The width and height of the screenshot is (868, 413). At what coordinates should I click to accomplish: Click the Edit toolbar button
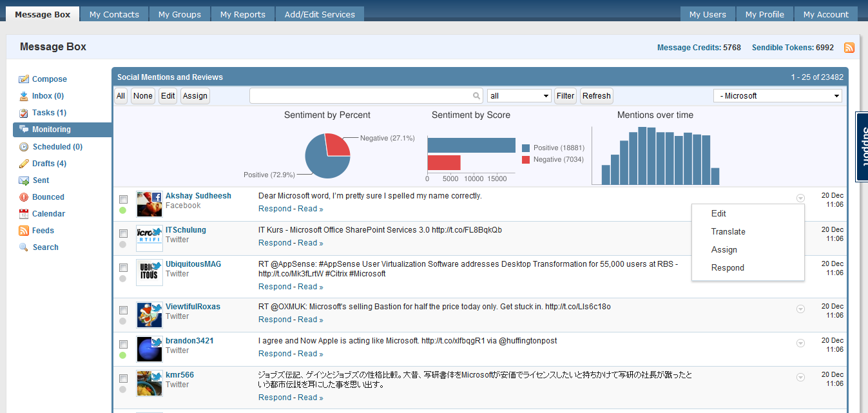(168, 96)
